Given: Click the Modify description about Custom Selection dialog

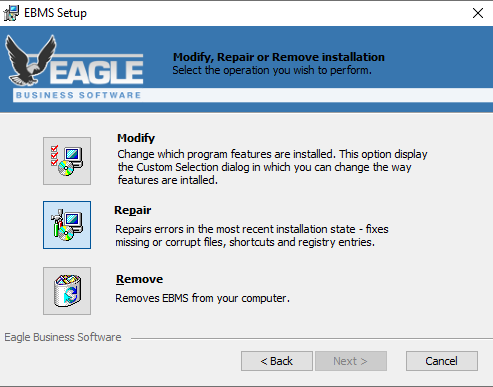Looking at the screenshot, I should [x=272, y=167].
